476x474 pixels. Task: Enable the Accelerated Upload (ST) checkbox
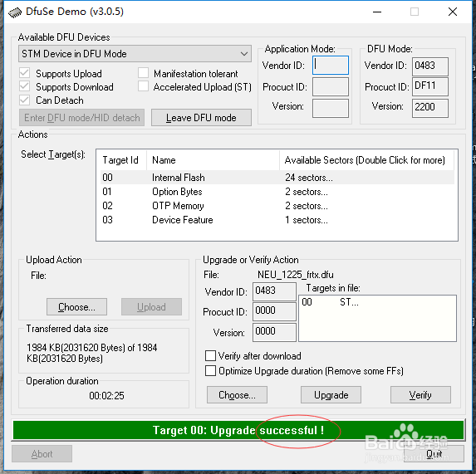(x=143, y=86)
